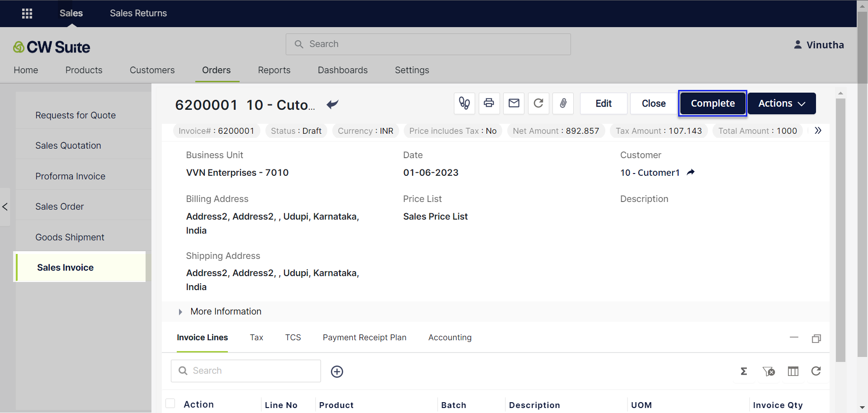Print the invoice using printer icon
The width and height of the screenshot is (868, 413).
[x=489, y=103]
